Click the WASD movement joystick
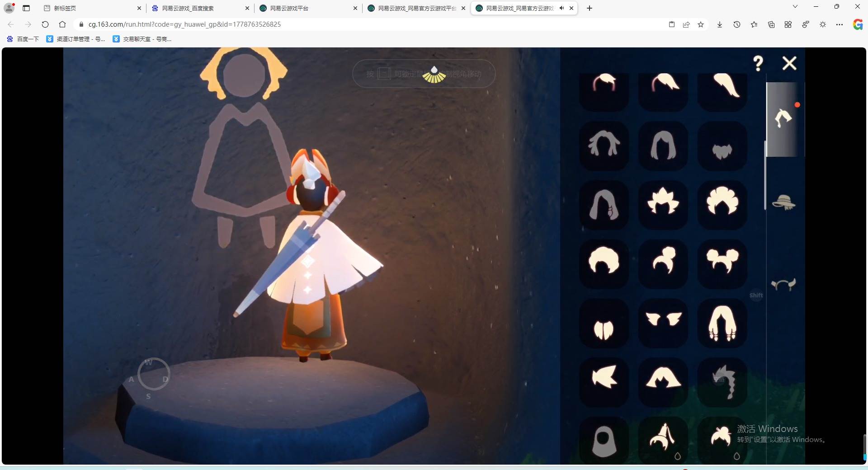The width and height of the screenshot is (868, 470). (154, 374)
